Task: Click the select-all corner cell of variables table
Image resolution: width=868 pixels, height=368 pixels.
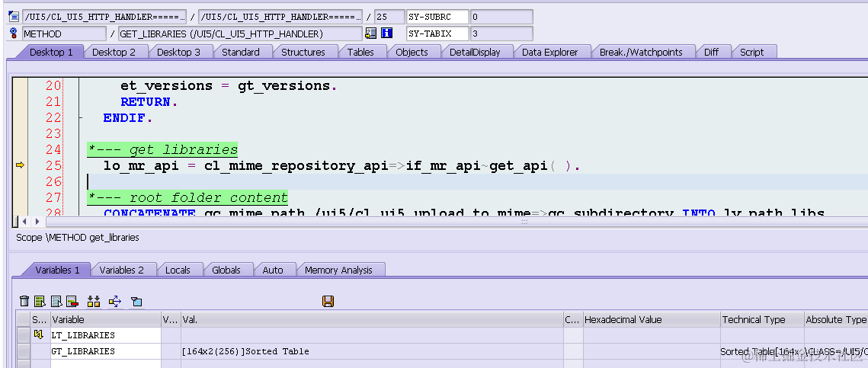Action: click(23, 319)
